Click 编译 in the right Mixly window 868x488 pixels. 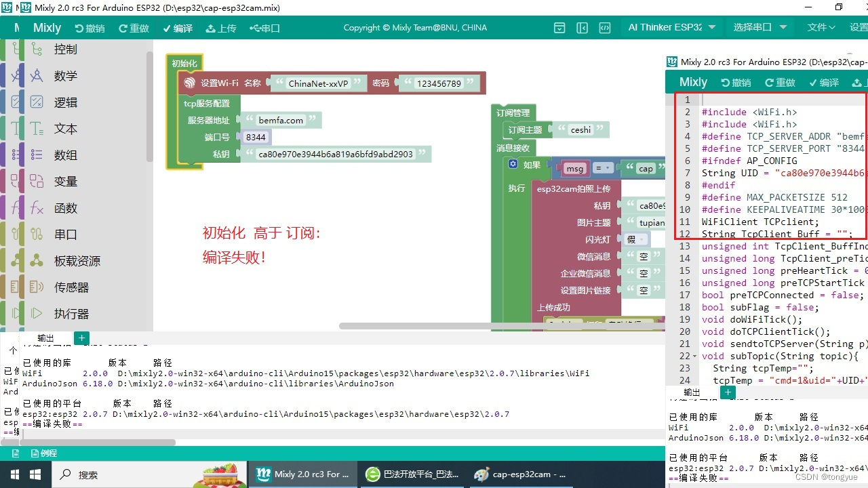[x=823, y=82]
